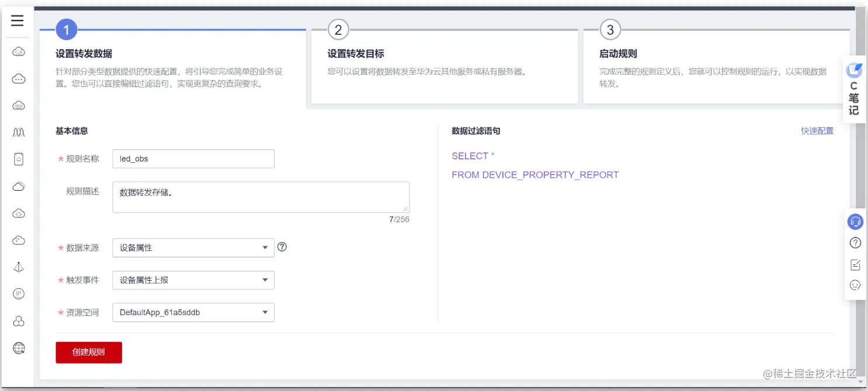Click the plain cloud sidebar icon
The image size is (868, 391).
[19, 186]
